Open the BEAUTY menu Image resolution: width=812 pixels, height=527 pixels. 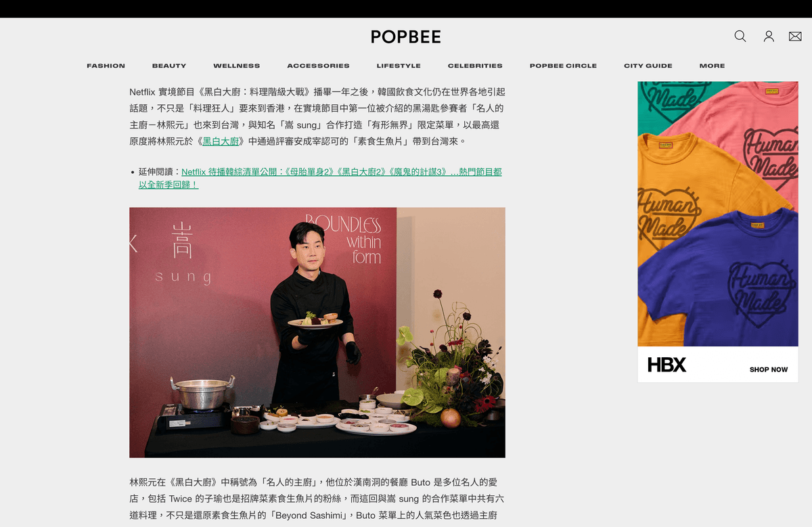coord(169,66)
